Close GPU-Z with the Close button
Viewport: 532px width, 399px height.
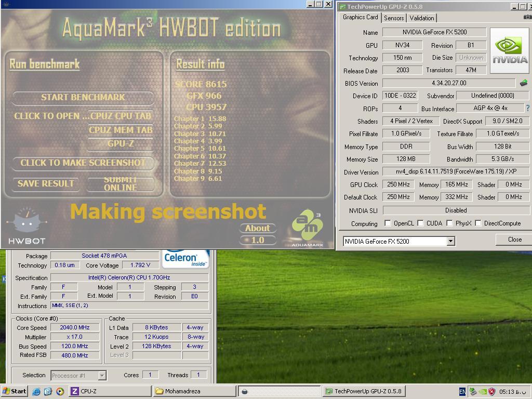tap(514, 240)
